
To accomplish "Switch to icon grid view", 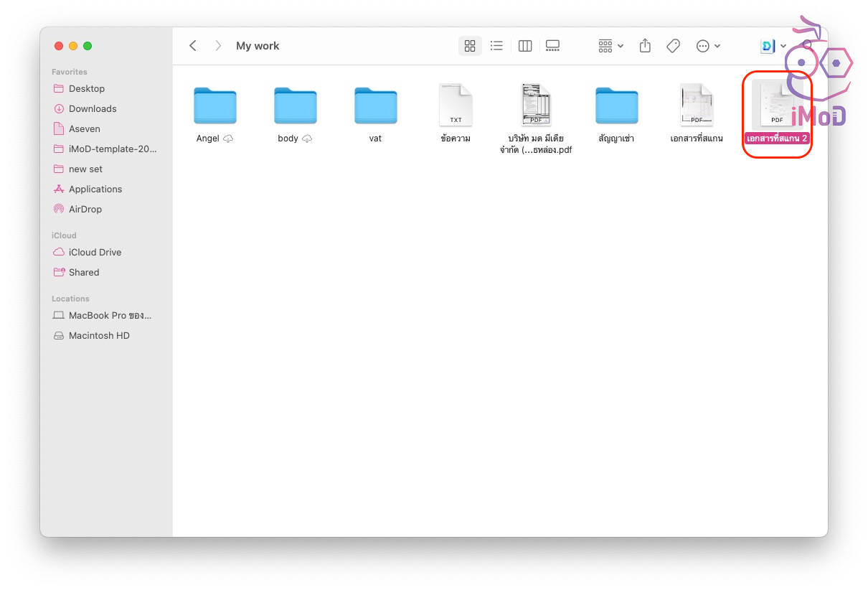I will coord(470,46).
